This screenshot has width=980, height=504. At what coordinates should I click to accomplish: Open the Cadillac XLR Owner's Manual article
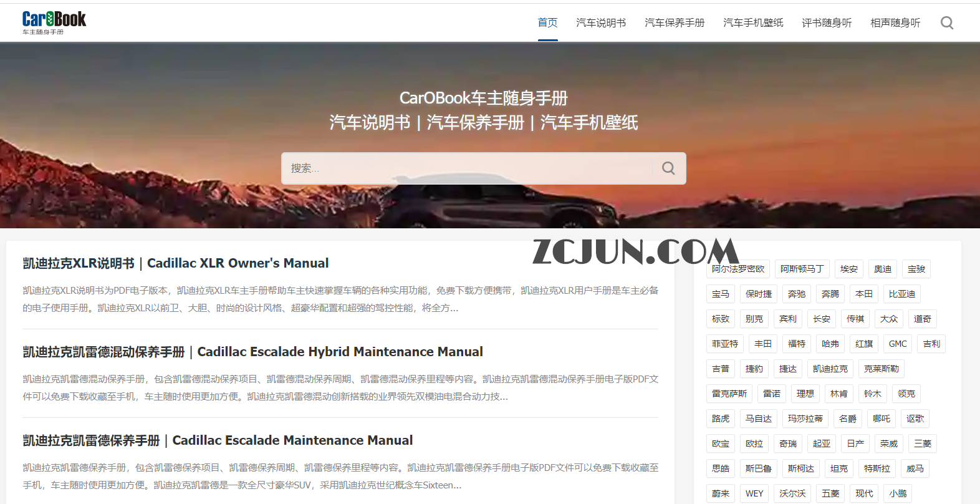(176, 263)
